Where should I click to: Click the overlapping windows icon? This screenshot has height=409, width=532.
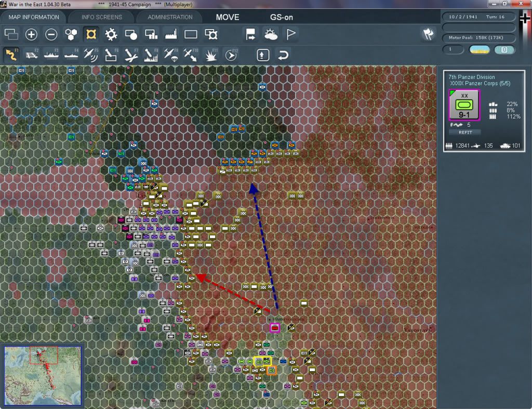point(11,34)
